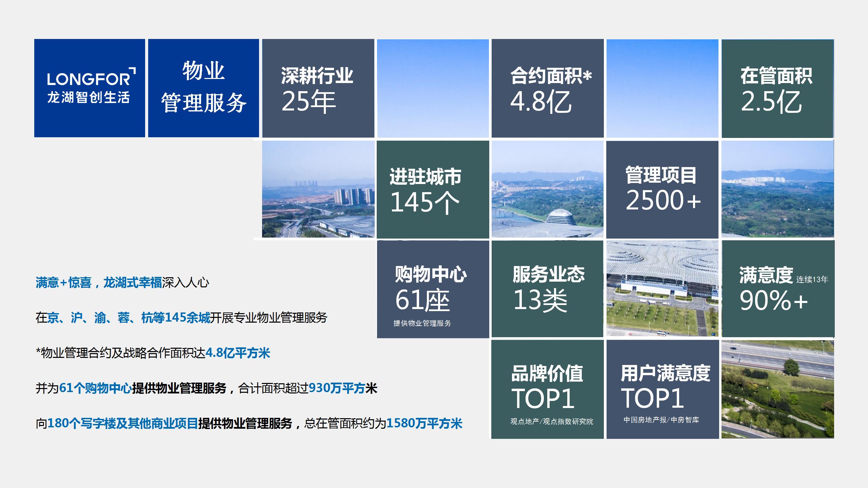
Task: Click the 品牌价值 TOP1 tile
Action: [547, 389]
